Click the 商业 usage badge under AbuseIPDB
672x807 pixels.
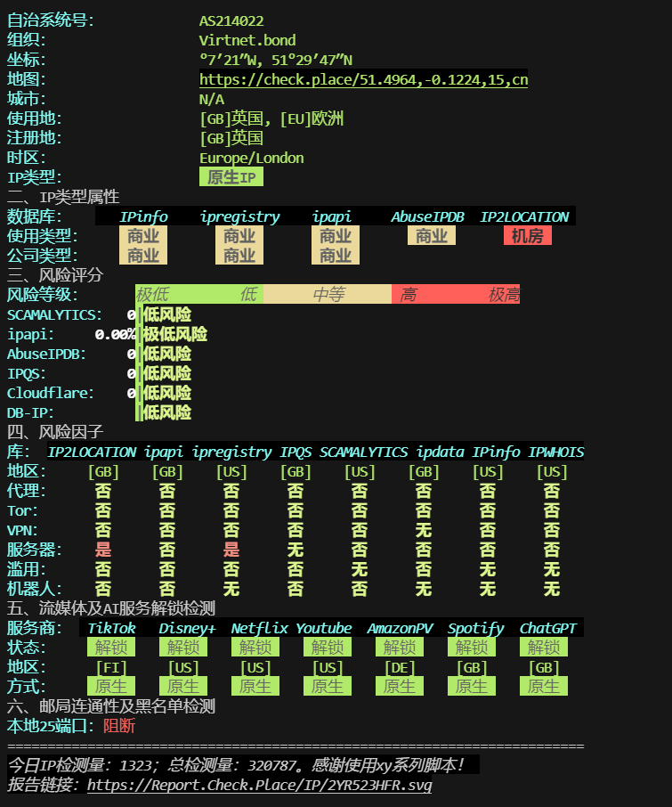pyautogui.click(x=432, y=236)
